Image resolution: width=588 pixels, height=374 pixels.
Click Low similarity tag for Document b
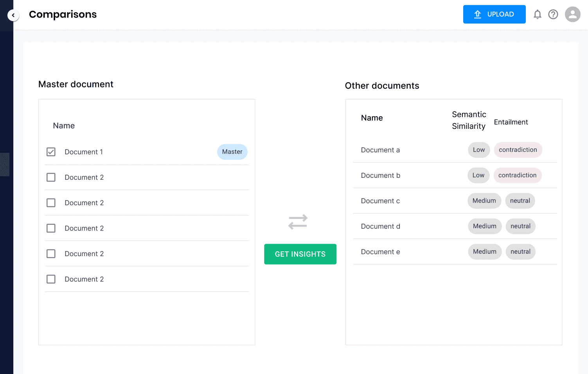[478, 175]
